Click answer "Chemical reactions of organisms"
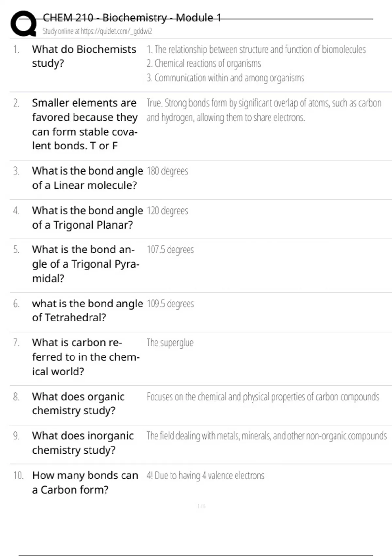392x556 pixels. pyautogui.click(x=204, y=63)
